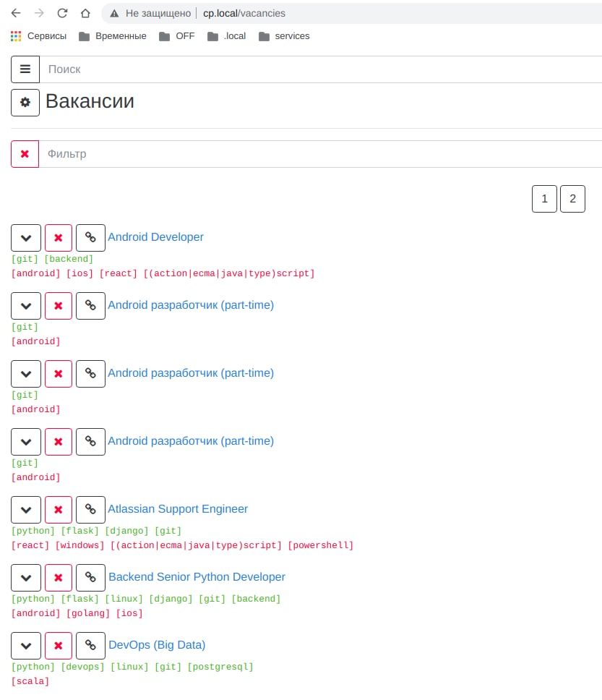Open link icon for Atlassian Support Engineer
The height and width of the screenshot is (700, 602).
point(90,510)
